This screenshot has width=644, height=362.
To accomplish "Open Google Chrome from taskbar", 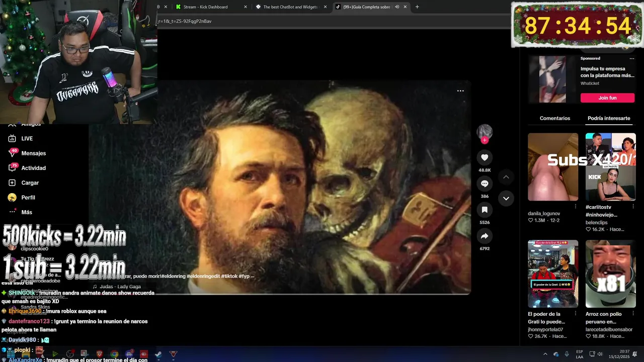I will coord(114,354).
